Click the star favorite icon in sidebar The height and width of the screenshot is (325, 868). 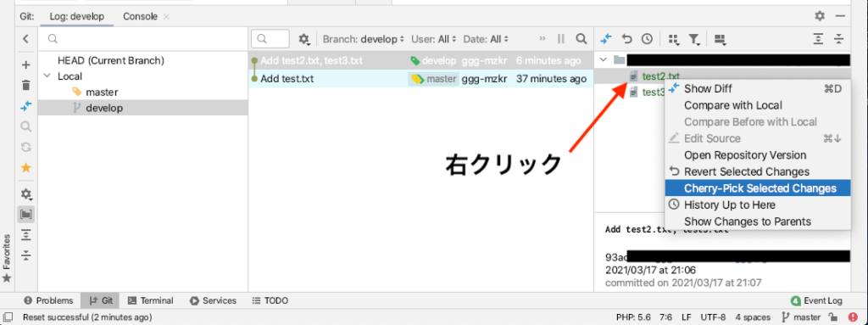tap(25, 167)
